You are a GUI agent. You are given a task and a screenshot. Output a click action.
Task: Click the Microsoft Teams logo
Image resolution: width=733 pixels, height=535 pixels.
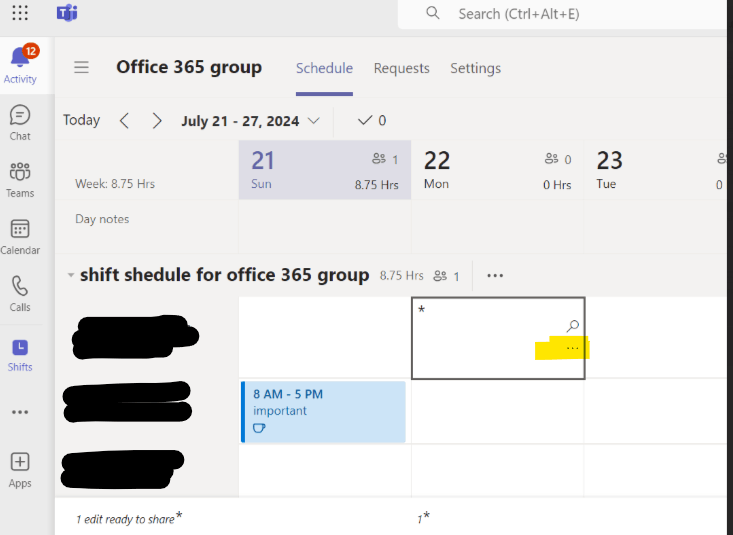(x=67, y=13)
